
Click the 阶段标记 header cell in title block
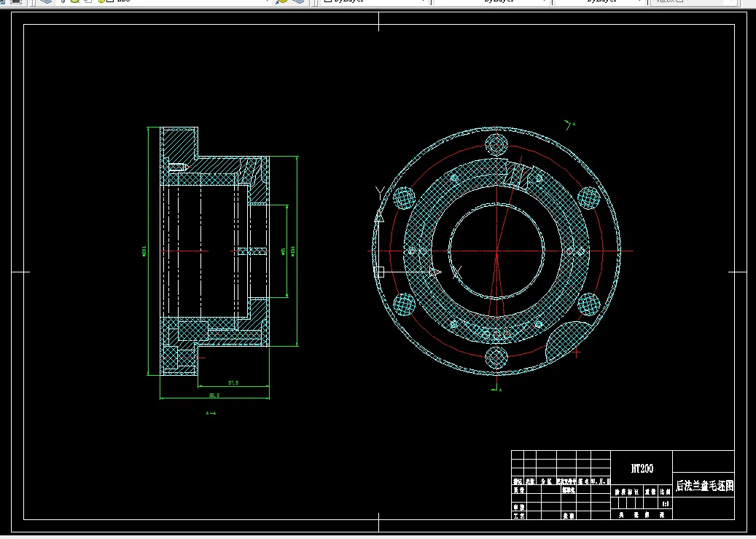(x=627, y=492)
